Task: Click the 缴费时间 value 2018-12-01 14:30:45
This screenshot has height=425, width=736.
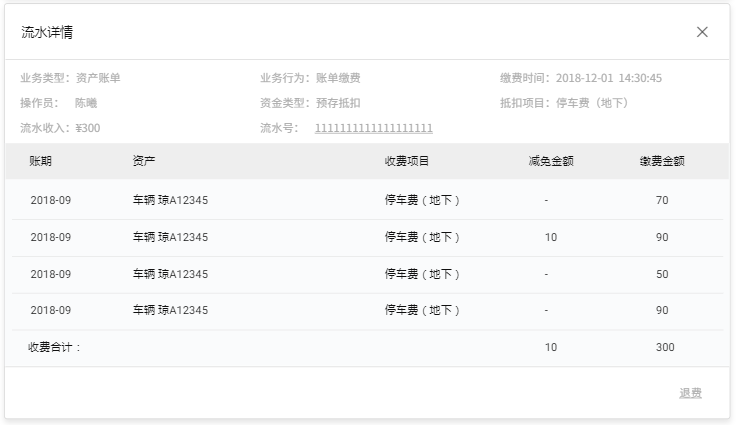Action: (609, 78)
